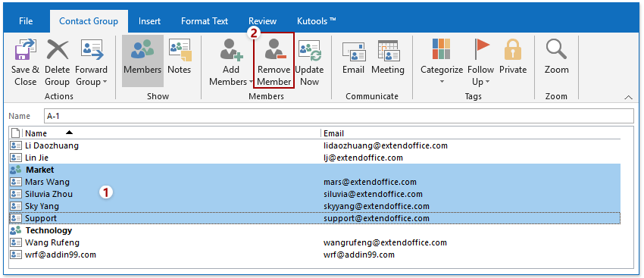
Task: Click the contact card icon beside Siluvia Zhou
Action: coord(16,194)
